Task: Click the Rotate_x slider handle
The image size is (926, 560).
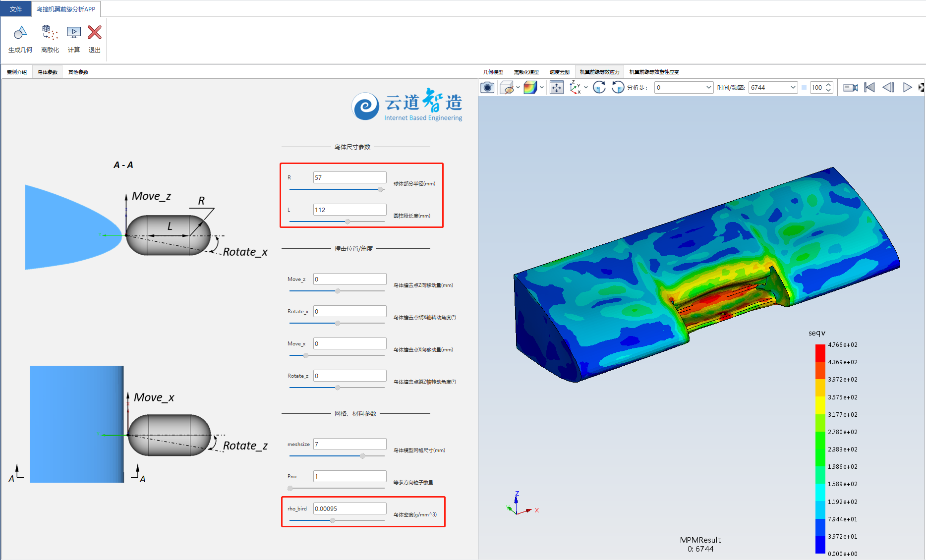Action: tap(338, 323)
